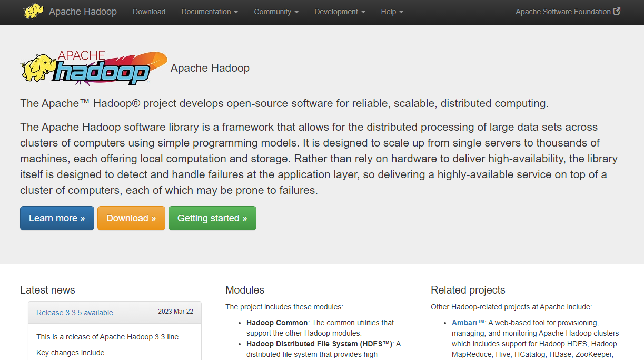Screen dimensions: 644x360
Task: Click the Related projects heading
Action: point(468,290)
